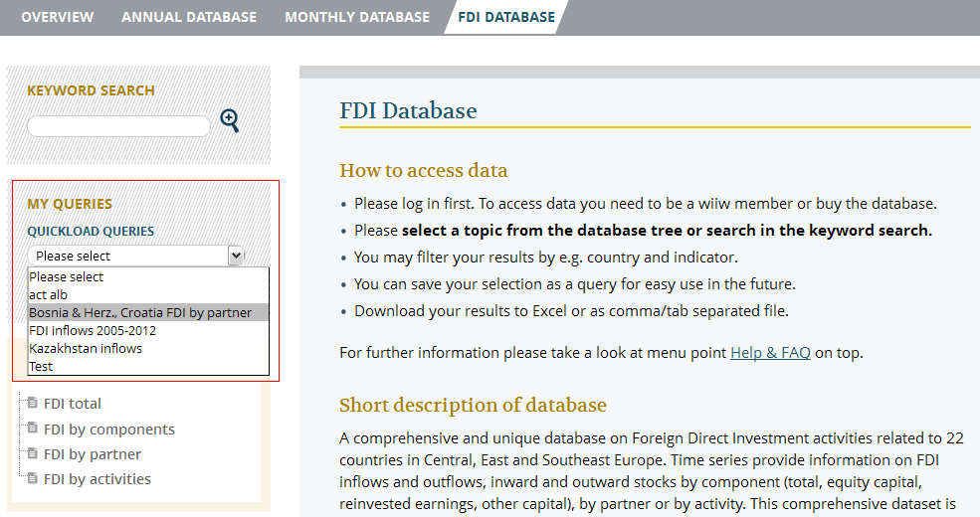Viewport: 980px width, 517px height.
Task: Click document icon beside FDI by components
Action: [33, 430]
